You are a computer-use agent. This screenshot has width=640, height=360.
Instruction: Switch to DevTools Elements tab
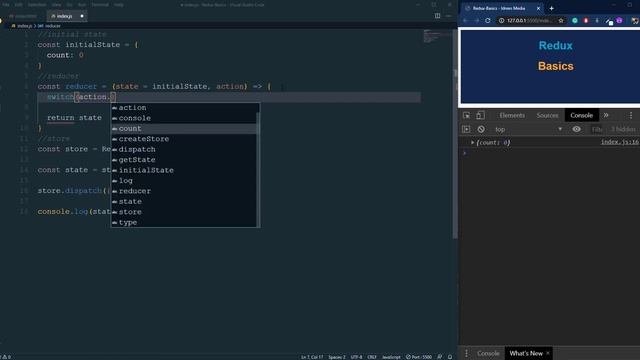click(x=512, y=116)
